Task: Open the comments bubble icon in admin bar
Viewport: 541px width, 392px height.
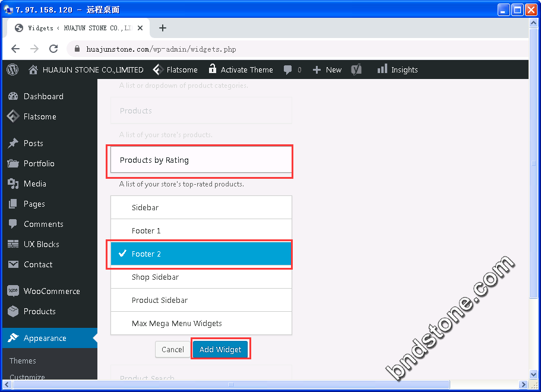Action: [x=287, y=70]
